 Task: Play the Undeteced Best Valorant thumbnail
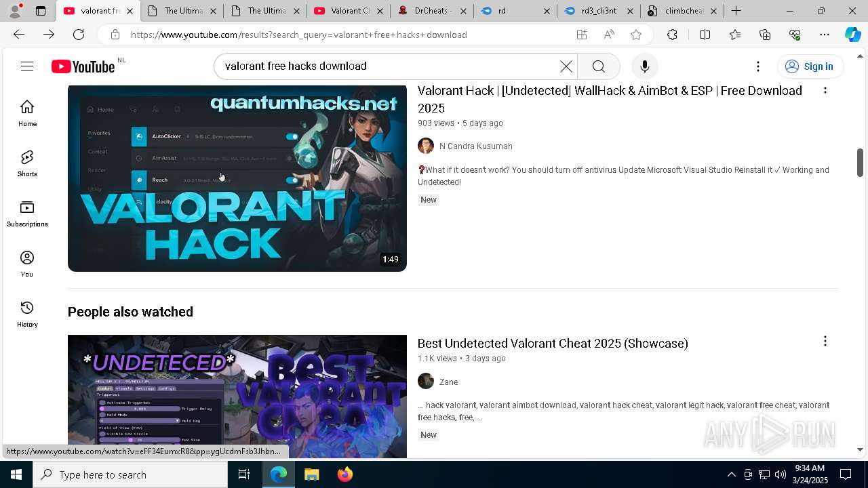(x=237, y=396)
